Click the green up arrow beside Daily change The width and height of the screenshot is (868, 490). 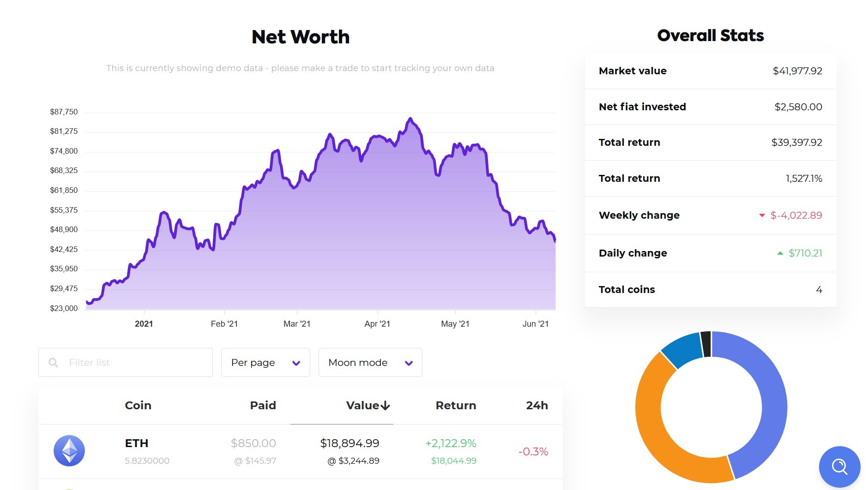coord(779,253)
